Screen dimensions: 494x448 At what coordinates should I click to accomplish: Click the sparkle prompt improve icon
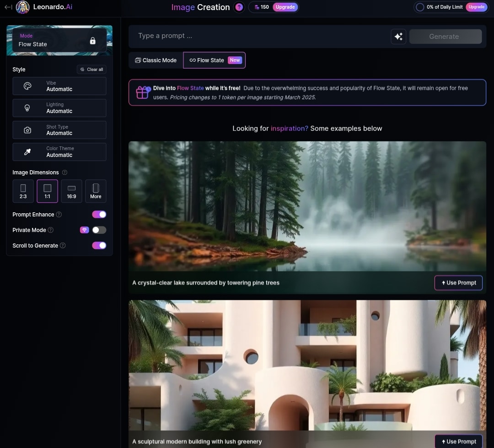tap(398, 37)
